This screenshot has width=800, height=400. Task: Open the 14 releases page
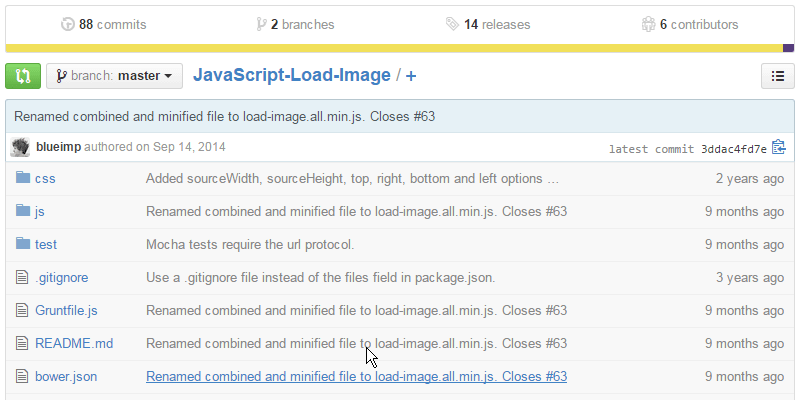point(488,24)
